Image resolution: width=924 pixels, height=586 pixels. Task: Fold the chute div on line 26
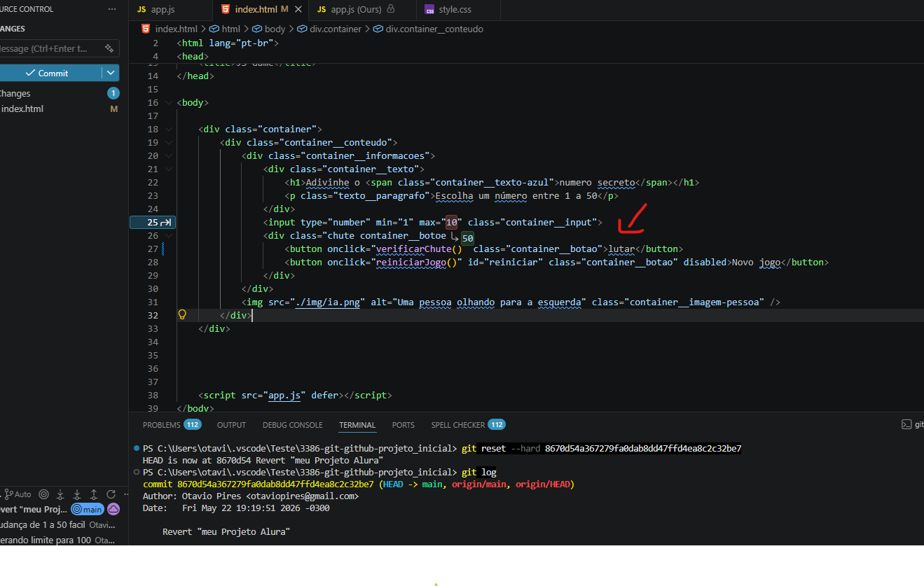169,235
